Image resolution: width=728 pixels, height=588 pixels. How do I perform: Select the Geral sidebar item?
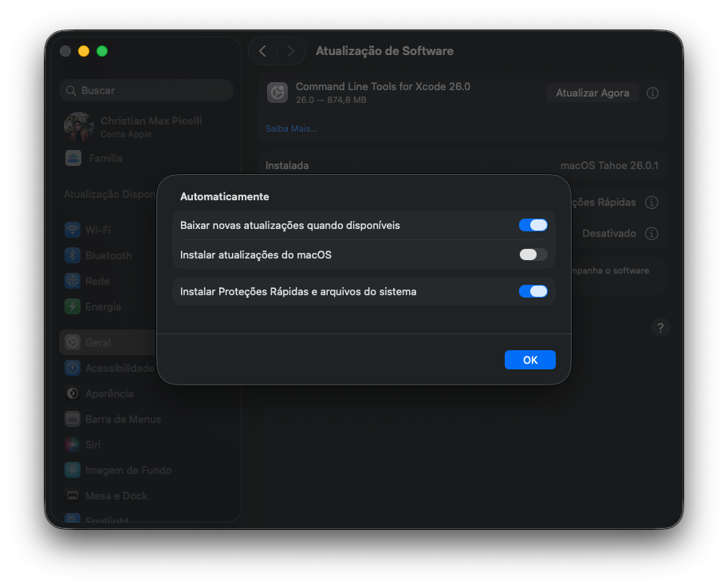pos(108,342)
